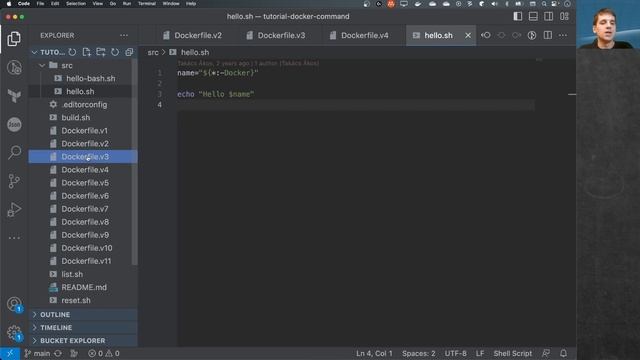Place cursor on editor line 4

point(356,105)
